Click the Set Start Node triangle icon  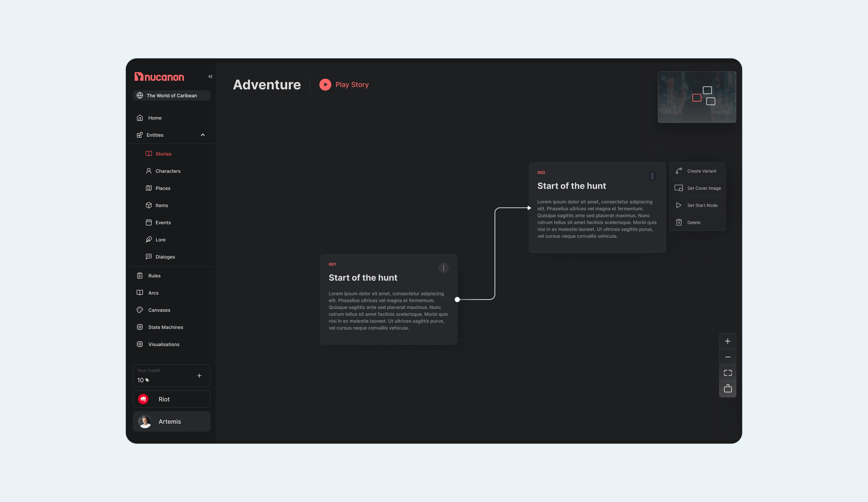coord(679,205)
